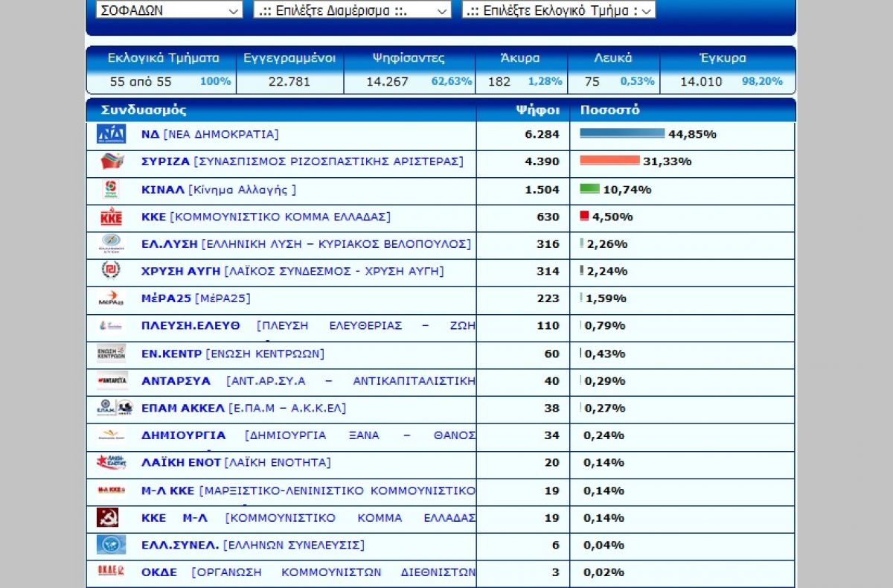Open the ΕΠΑΜ ΑΚΚΕΛ party name link
Screen dimensions: 893x588
[x=243, y=408]
